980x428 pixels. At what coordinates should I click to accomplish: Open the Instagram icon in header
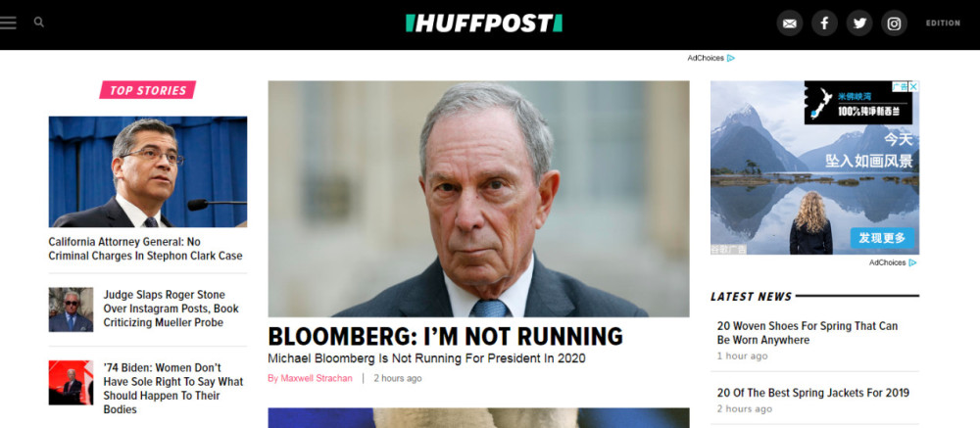tap(895, 24)
